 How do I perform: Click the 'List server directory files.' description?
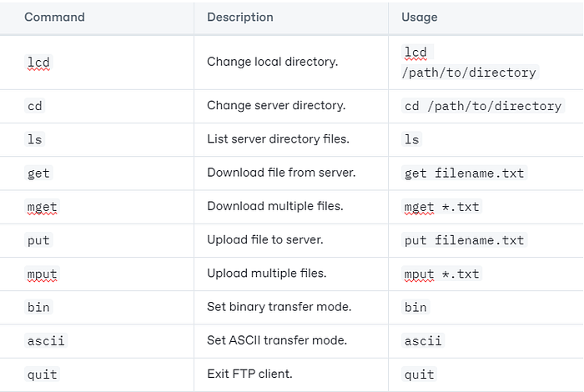[278, 138]
